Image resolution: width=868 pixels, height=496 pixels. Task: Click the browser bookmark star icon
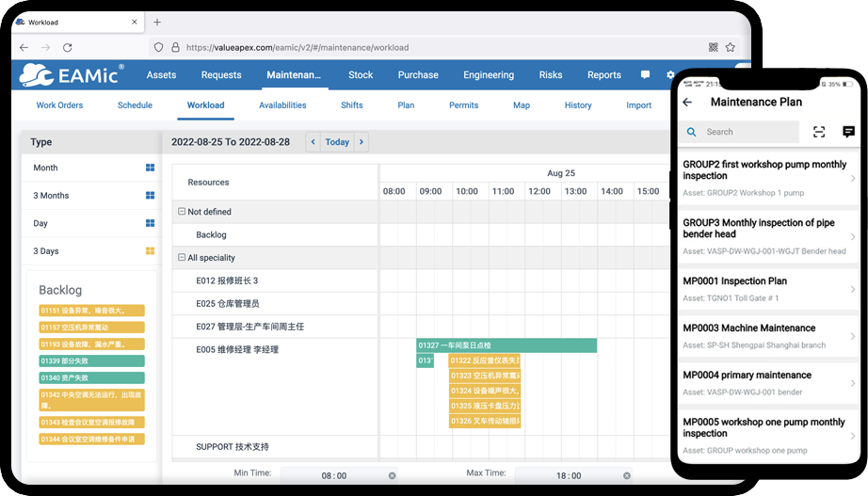[731, 47]
